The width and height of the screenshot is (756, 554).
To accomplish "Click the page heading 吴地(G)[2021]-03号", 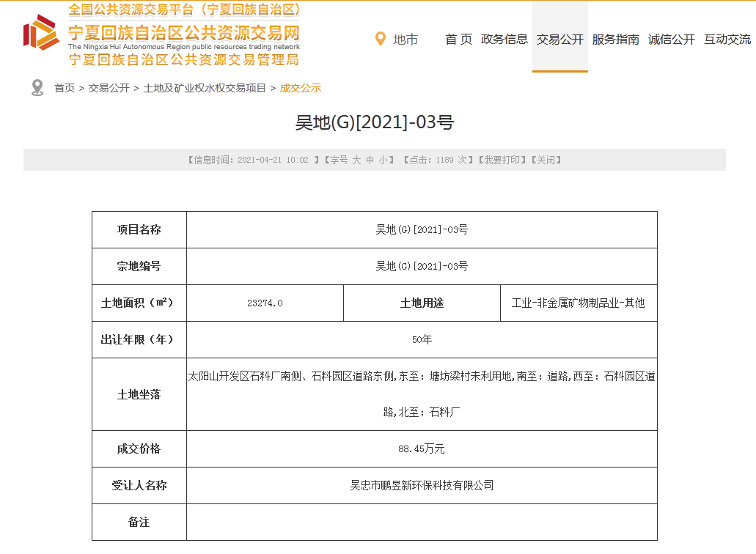I will [375, 122].
